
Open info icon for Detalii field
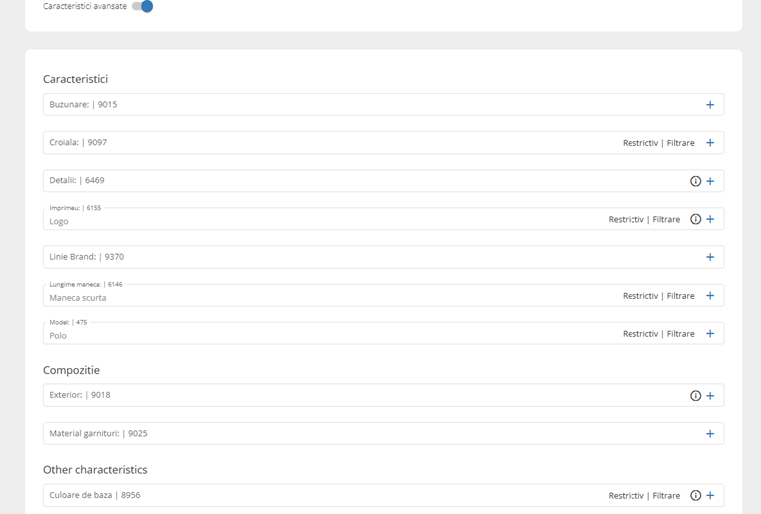(x=696, y=181)
